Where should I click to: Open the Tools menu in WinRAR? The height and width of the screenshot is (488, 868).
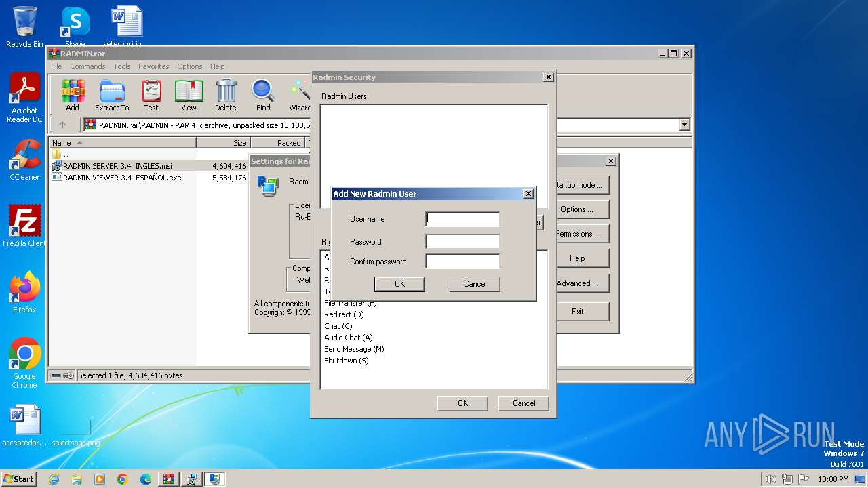click(122, 66)
